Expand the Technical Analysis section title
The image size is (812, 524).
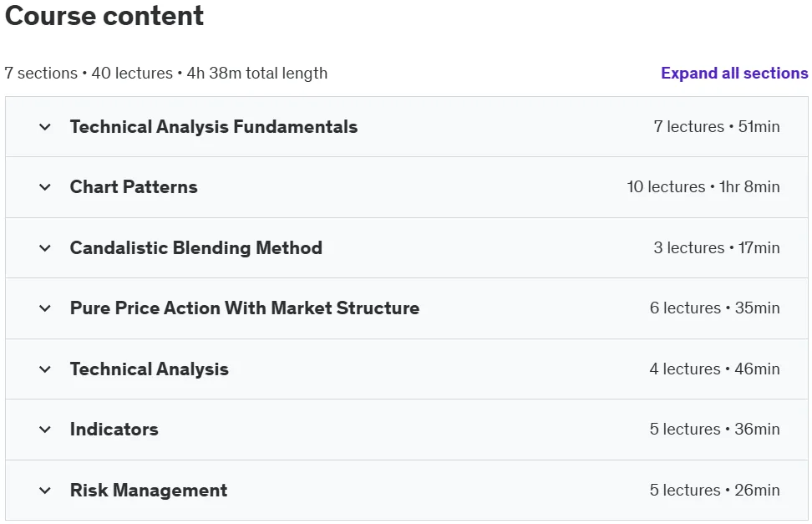150,369
